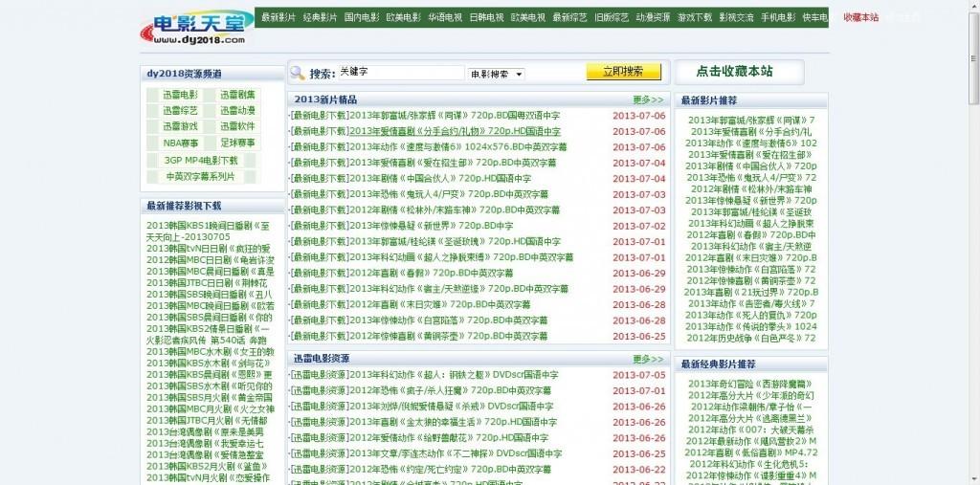Open 《速度与激情6》 1024x576 download link
Viewport: 980px width, 485px height.
(x=450, y=146)
